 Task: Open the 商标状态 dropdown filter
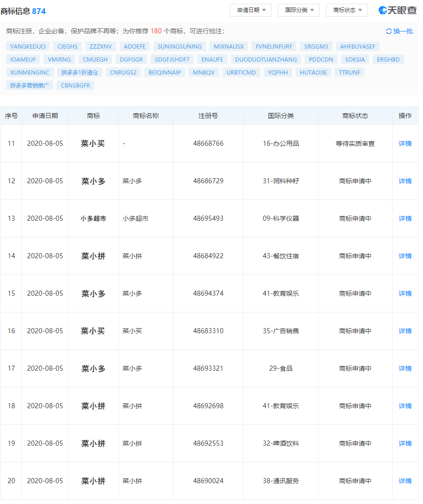click(x=347, y=10)
